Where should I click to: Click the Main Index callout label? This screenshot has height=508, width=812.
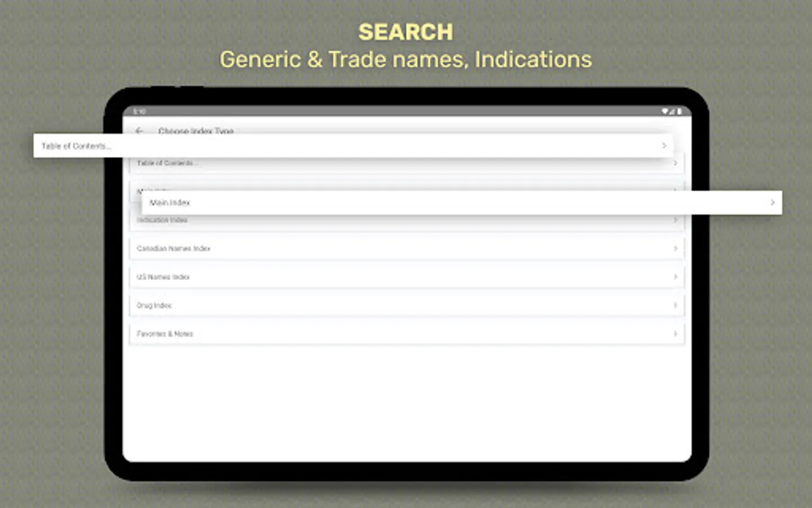171,203
